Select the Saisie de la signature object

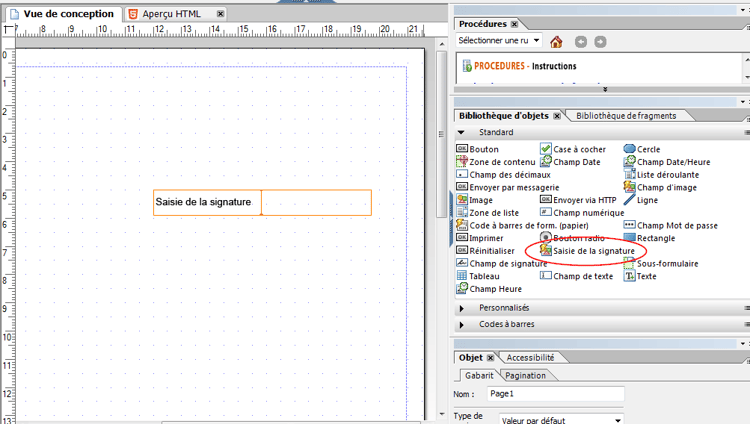(587, 250)
